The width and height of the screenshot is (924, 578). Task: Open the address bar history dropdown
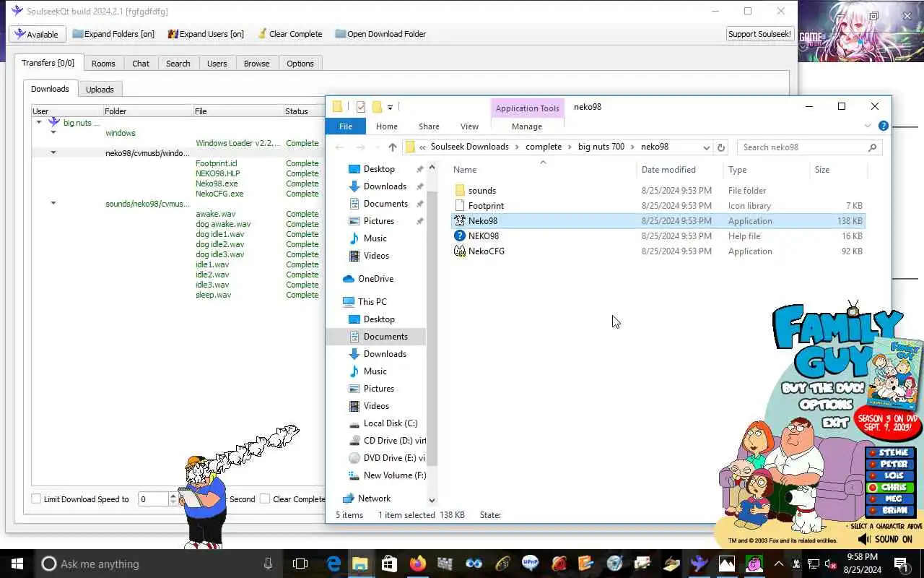coord(706,147)
